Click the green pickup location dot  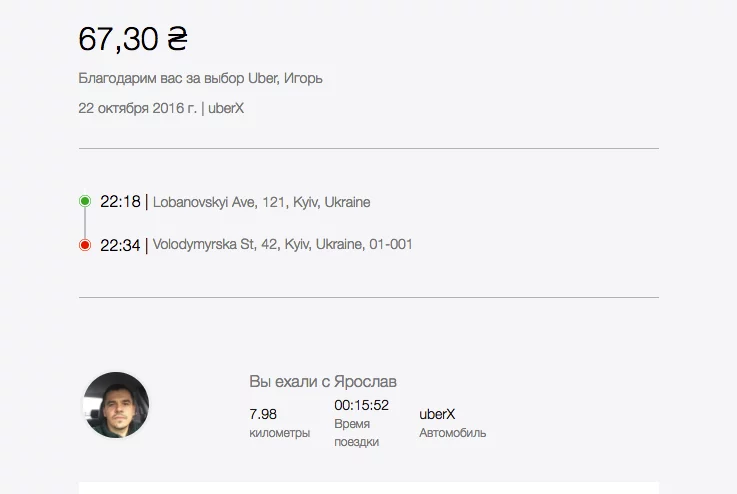(x=85, y=201)
